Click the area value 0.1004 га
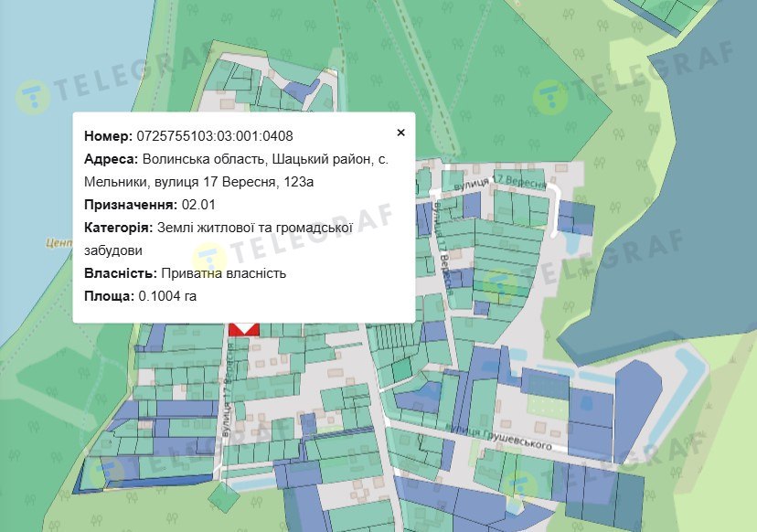 click(167, 296)
